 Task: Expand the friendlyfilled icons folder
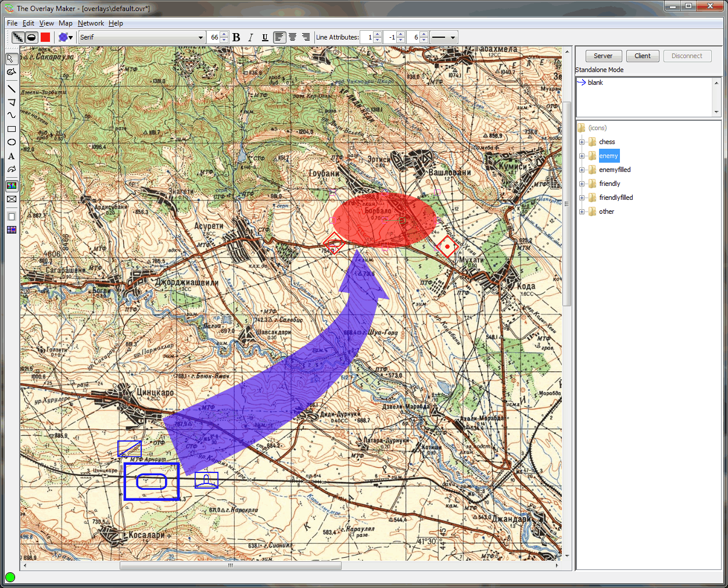(582, 198)
